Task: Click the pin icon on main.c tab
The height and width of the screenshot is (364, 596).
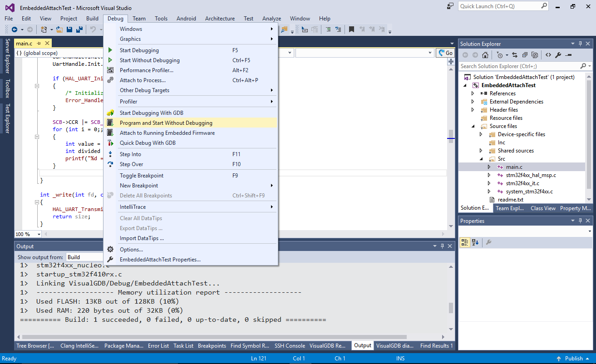Action: (39, 44)
